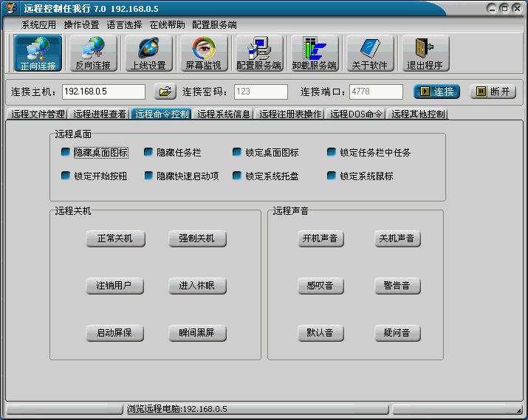Image resolution: width=528 pixels, height=420 pixels.
Task: Click the 退出程序 exit icon
Action: (x=424, y=52)
